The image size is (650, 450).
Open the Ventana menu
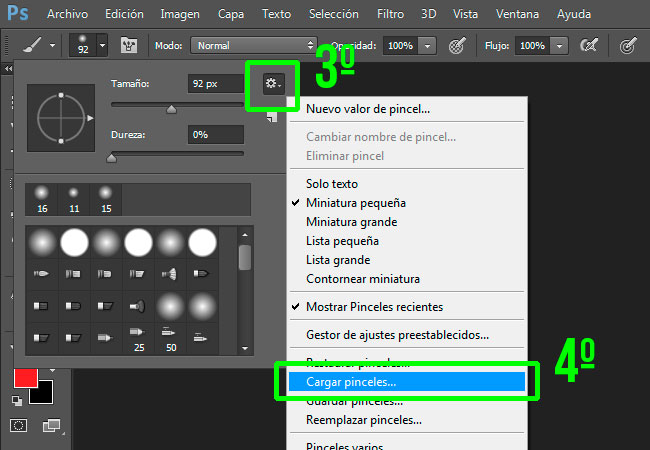click(517, 14)
